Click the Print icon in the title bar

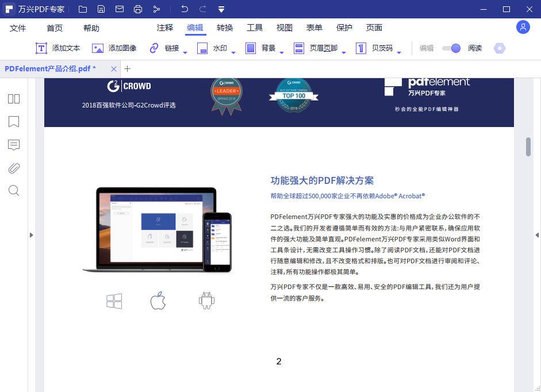138,9
